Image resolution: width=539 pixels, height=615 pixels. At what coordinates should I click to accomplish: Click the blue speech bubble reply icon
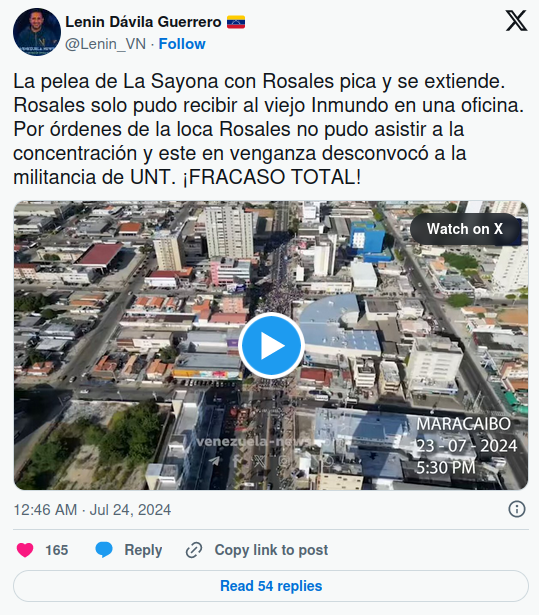pyautogui.click(x=104, y=550)
